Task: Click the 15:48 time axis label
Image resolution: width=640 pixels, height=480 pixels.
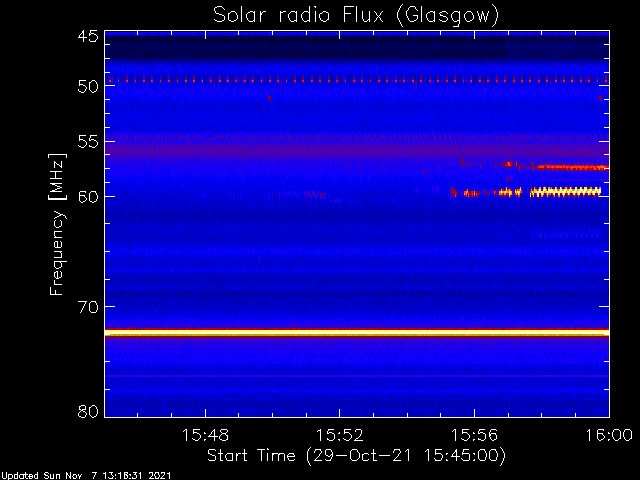Action: [205, 435]
